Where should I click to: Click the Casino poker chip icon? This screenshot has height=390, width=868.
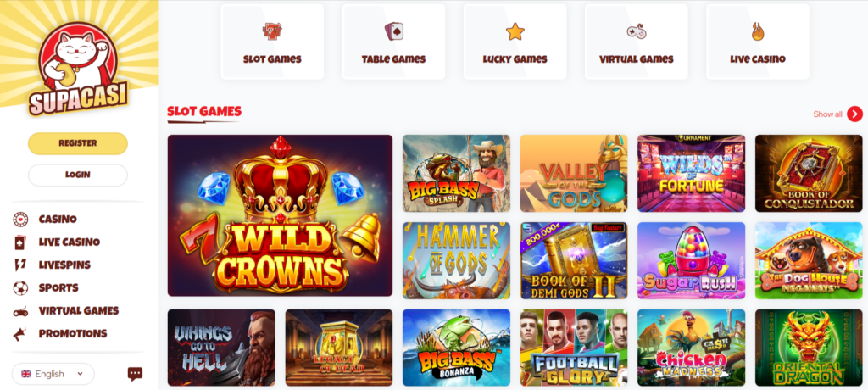pos(20,220)
